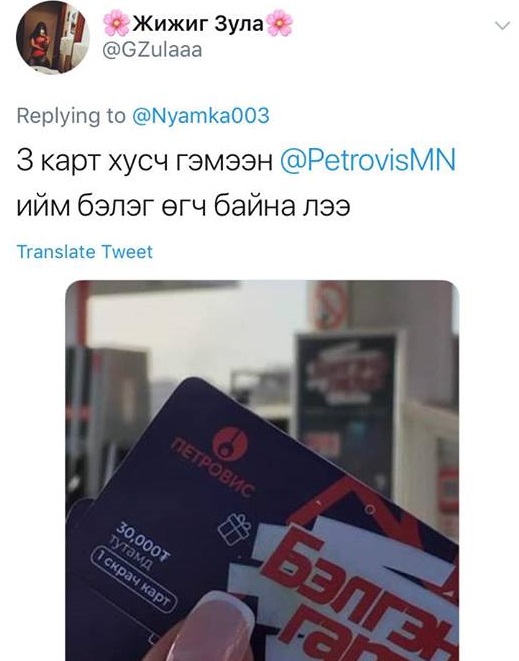Open the @GZulaaa handle
Screen dimensions: 519x661
tap(152, 50)
